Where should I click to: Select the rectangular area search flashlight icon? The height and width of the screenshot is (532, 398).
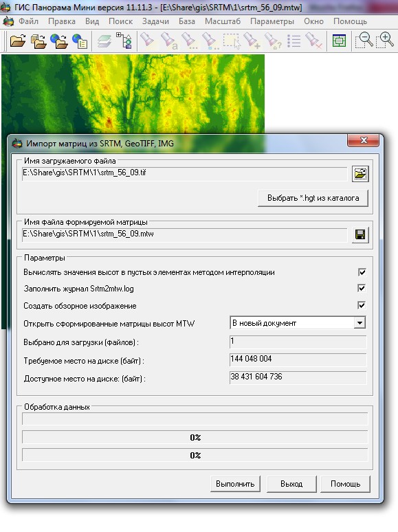point(232,41)
